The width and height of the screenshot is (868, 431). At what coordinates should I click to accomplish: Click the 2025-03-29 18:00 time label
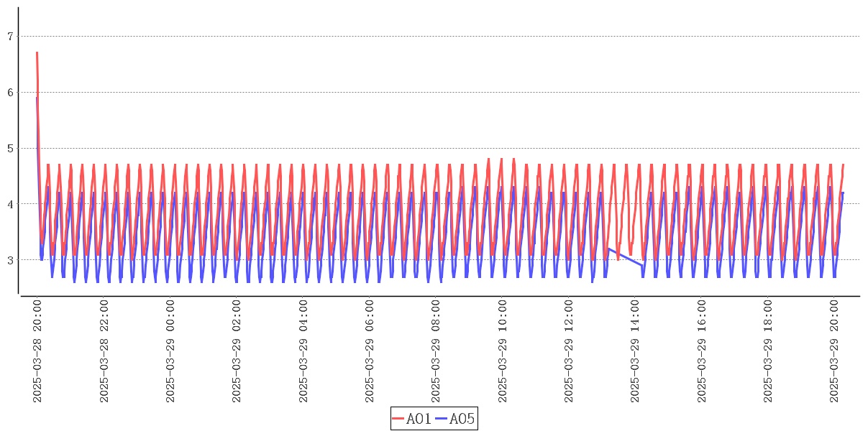tap(768, 352)
